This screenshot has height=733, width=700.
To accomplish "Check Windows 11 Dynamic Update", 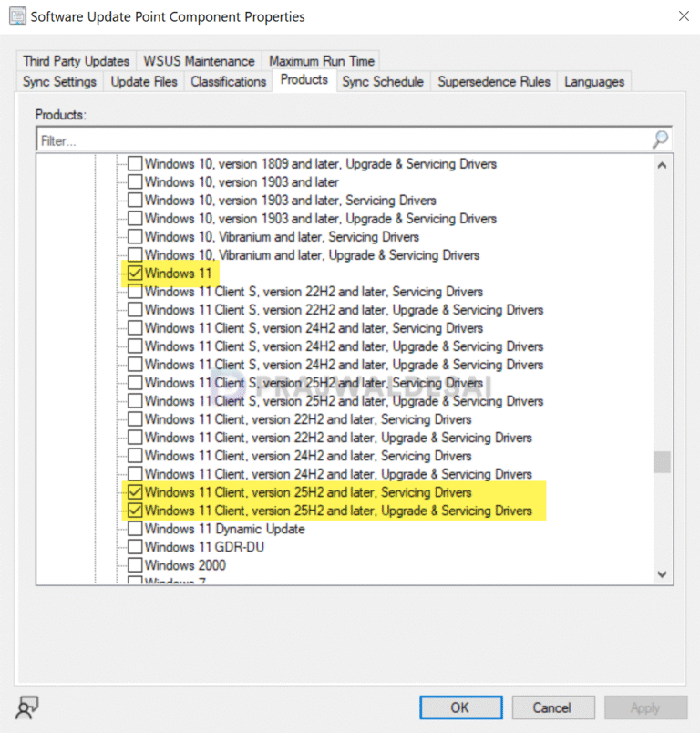I will pos(135,528).
